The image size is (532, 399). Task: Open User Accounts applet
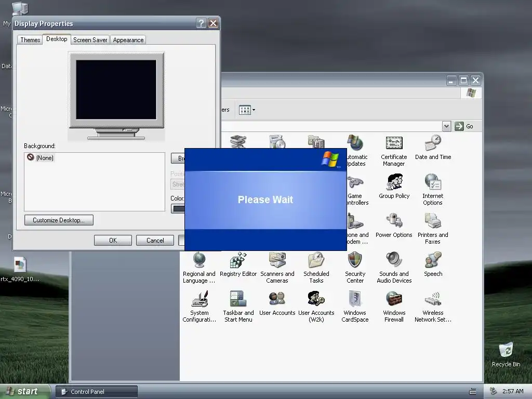click(x=277, y=303)
